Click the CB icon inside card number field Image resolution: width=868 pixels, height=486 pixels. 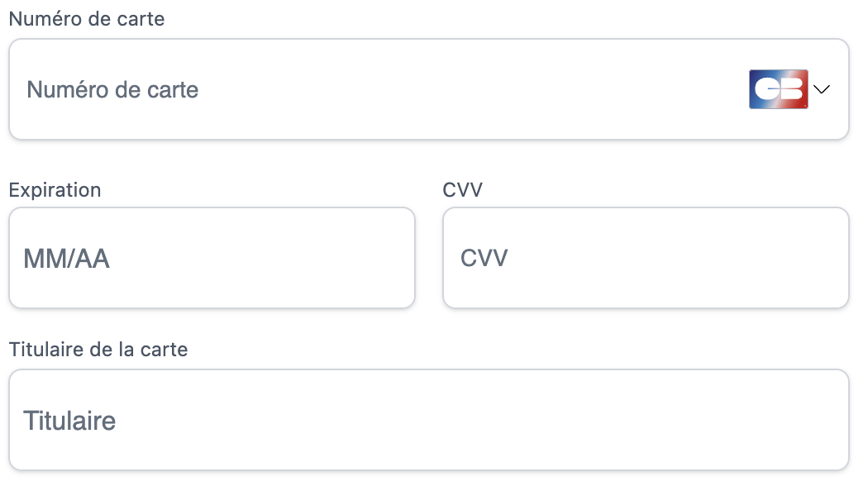[x=778, y=89]
